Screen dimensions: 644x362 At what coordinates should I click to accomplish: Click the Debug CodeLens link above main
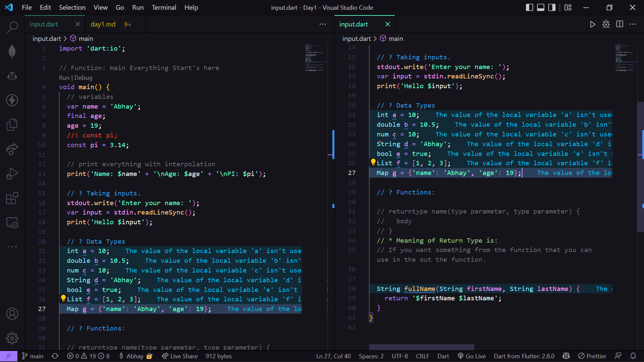click(x=83, y=77)
